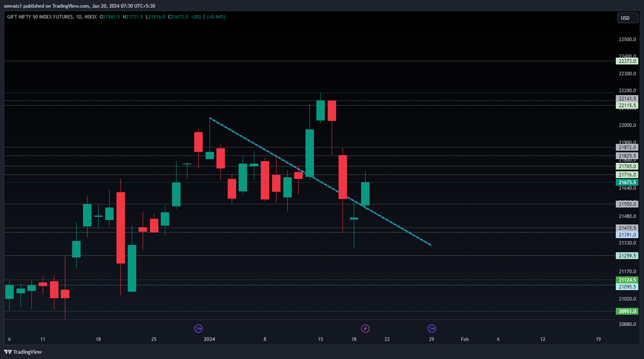The width and height of the screenshot is (644, 359).
Task: Click the high value H21731.5
Action: pos(133,17)
